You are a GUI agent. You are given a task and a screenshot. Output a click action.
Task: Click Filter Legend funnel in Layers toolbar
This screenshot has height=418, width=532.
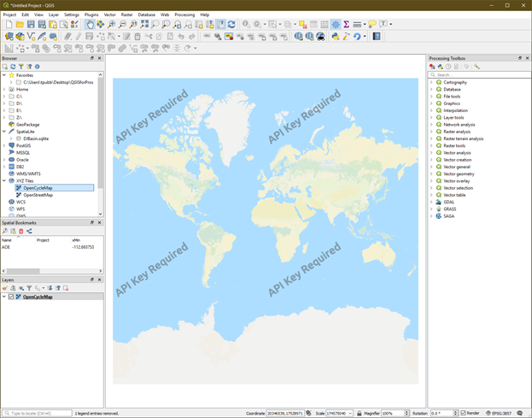[x=29, y=288]
